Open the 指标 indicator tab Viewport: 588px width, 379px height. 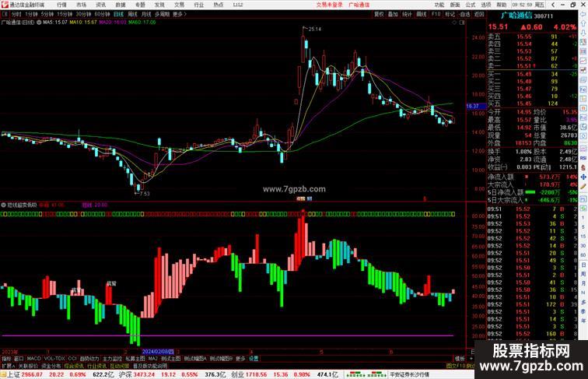(x=6, y=359)
